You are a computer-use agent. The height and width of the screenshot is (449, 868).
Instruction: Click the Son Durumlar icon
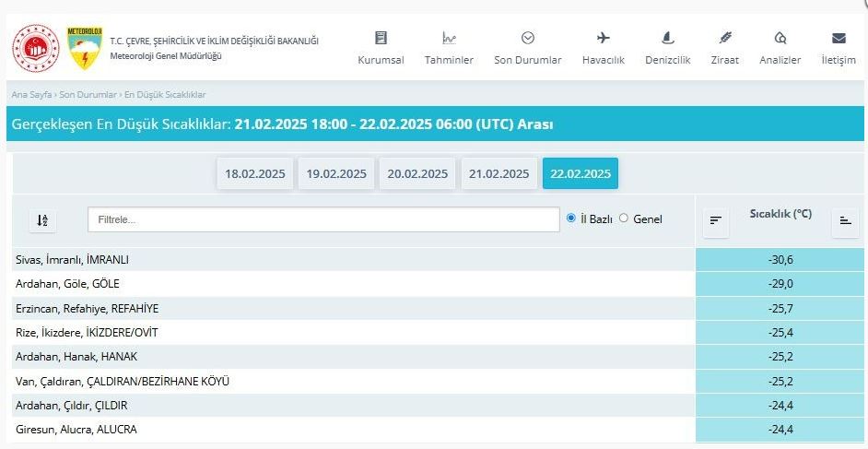pyautogui.click(x=527, y=39)
